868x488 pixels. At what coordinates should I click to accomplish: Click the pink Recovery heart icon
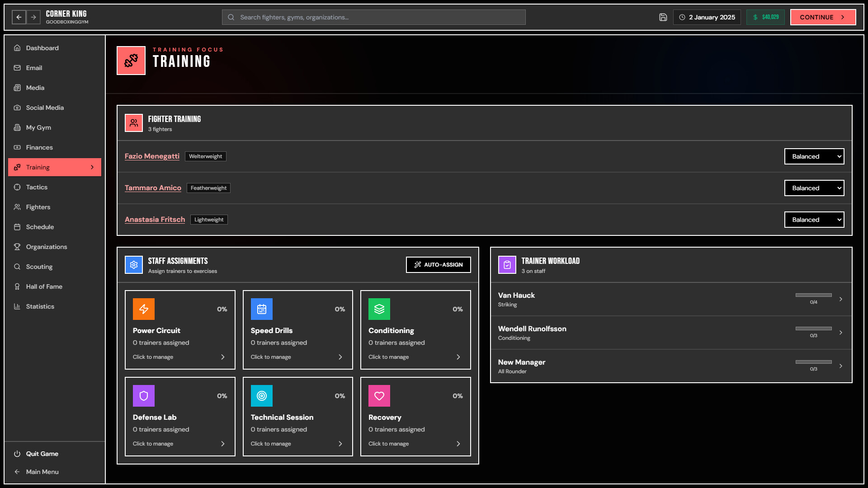(379, 396)
